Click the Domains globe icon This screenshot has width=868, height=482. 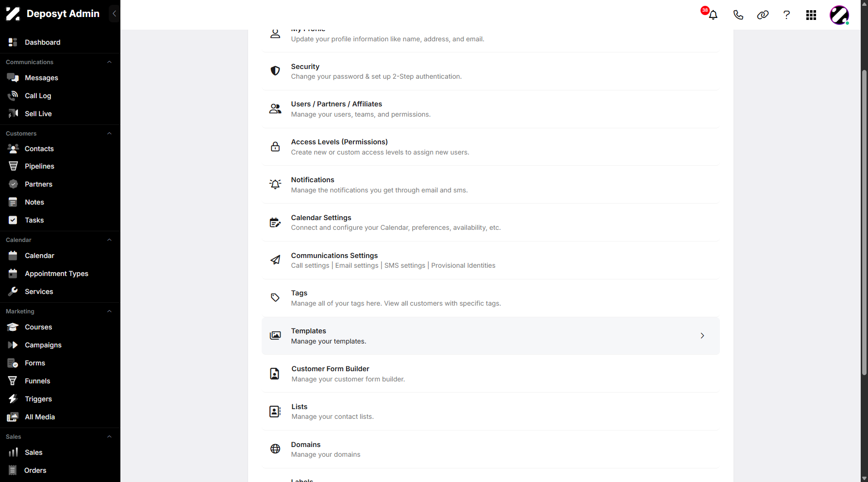(275, 449)
